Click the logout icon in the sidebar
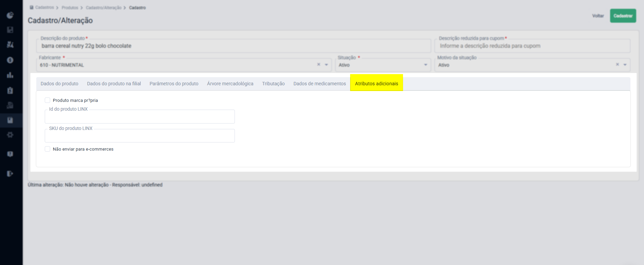This screenshot has width=644, height=265. click(10, 174)
